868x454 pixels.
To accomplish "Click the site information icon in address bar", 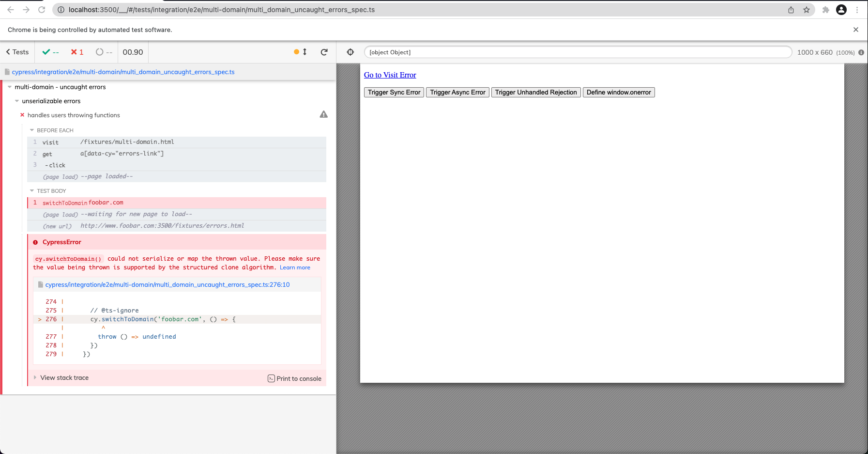I will click(61, 10).
